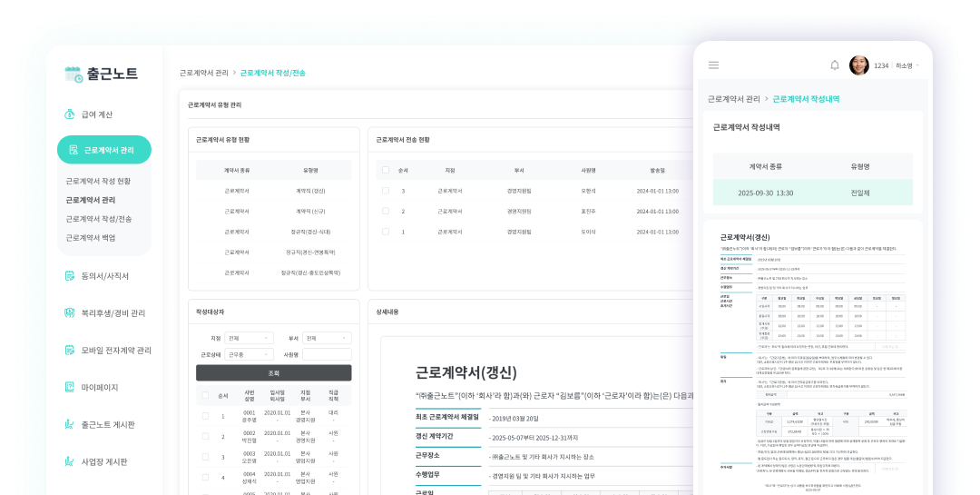Screen dimensions: 980x495
Task: Expand the 부서 dropdown filter
Action: tap(327, 338)
